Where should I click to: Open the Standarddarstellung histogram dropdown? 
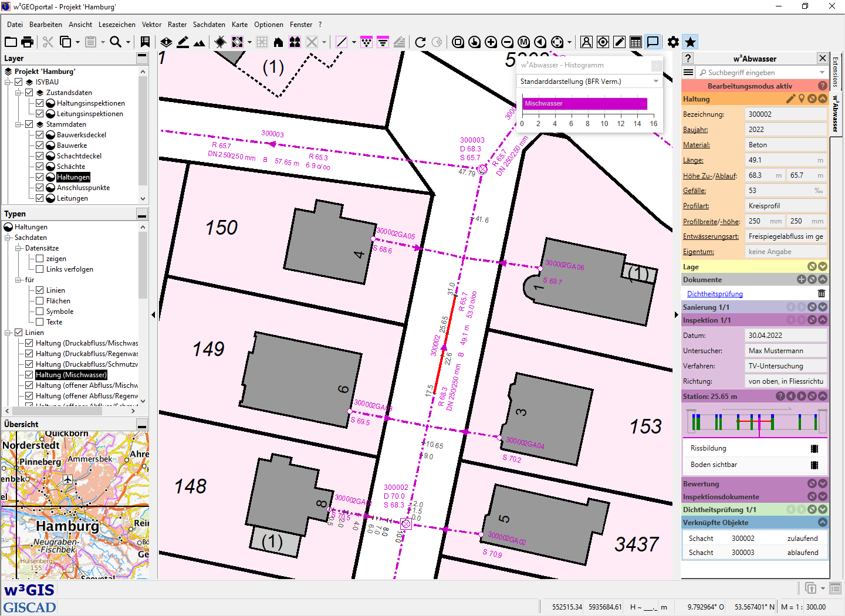pos(589,82)
